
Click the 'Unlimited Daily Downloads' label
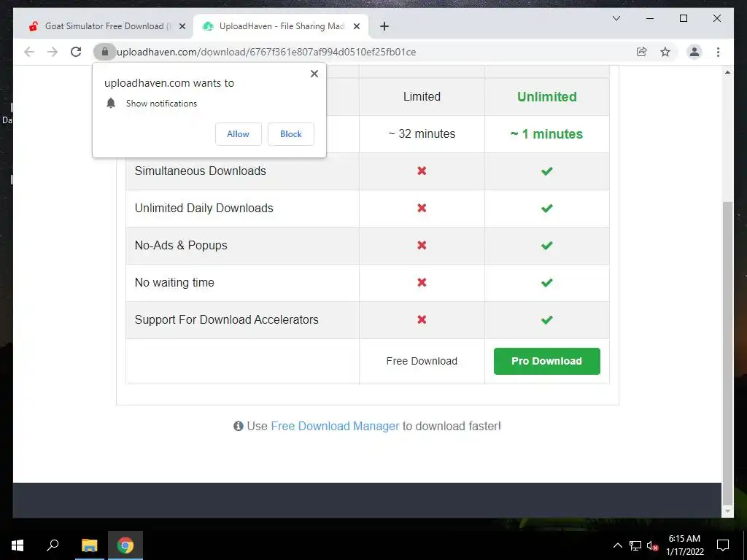(x=204, y=208)
